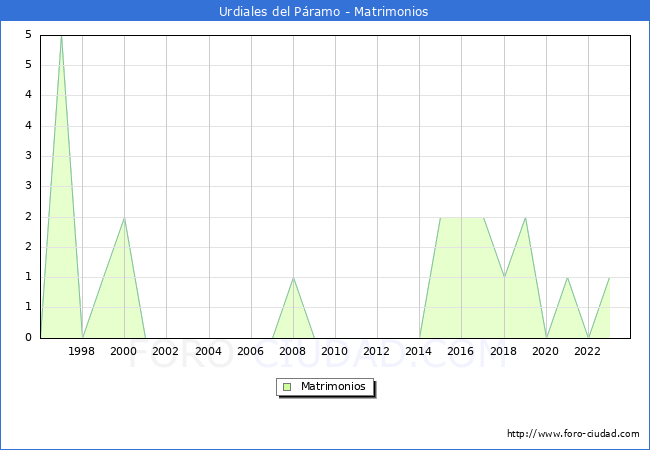Click the 2008 x-axis label
Image resolution: width=650 pixels, height=450 pixels.
293,351
